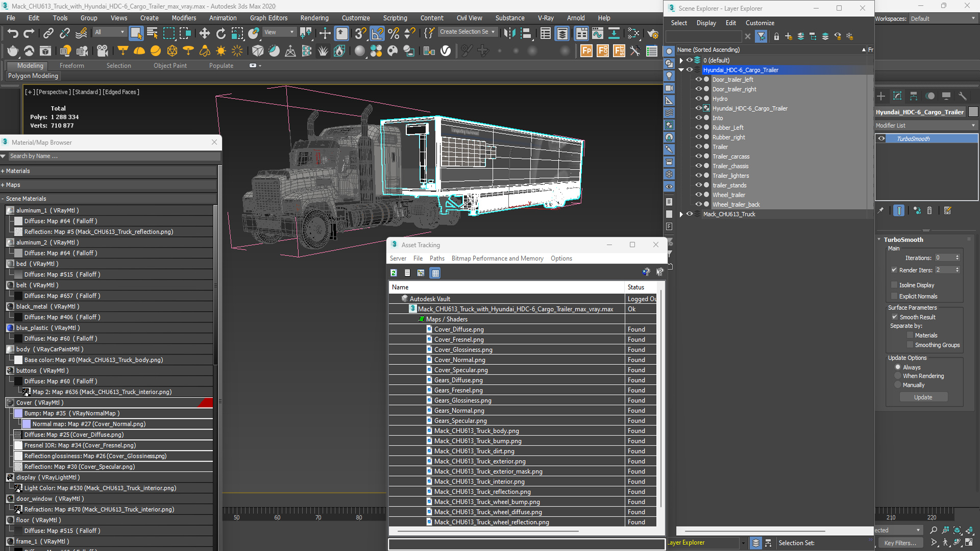Viewport: 980px width, 551px height.
Task: Hide the Hydro object
Action: tap(699, 98)
